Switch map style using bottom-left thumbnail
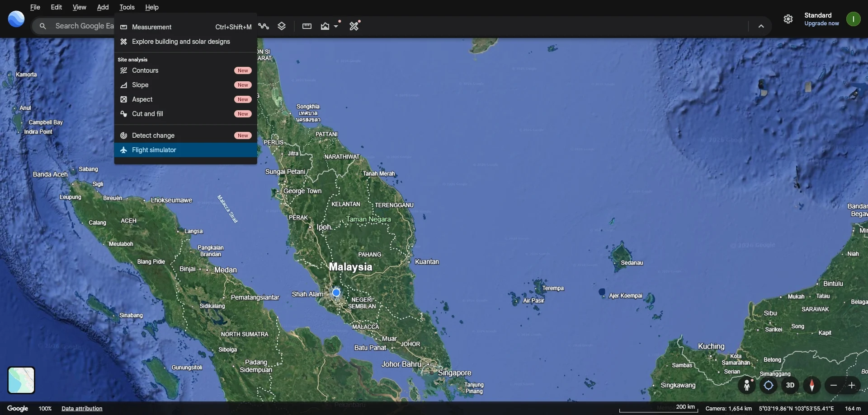Screen dimensions: 868x415 pos(21,380)
